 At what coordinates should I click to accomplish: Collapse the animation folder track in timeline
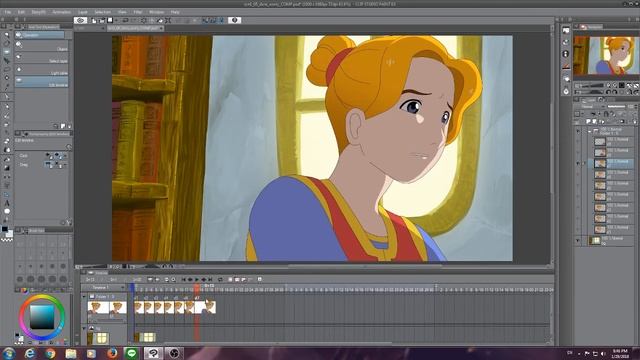pos(84,296)
